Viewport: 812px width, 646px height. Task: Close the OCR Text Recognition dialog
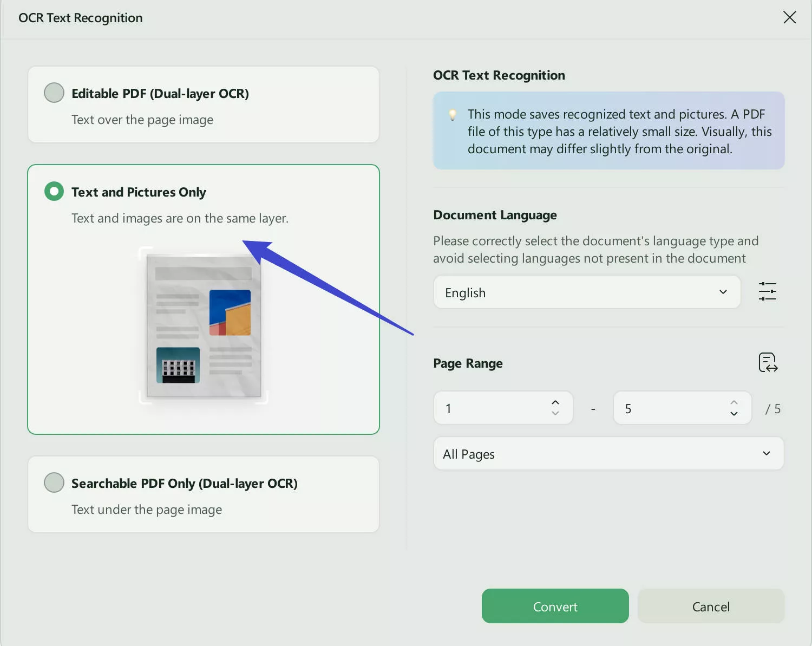pos(789,17)
